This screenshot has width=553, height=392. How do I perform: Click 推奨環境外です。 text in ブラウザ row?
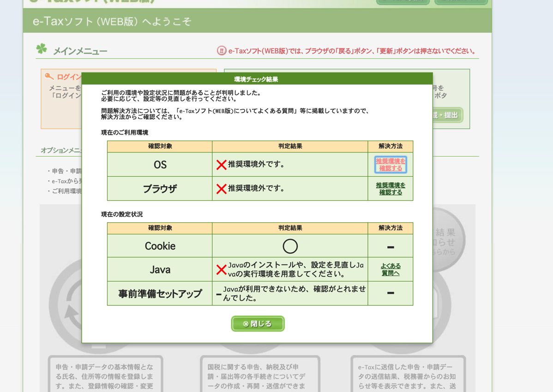coord(256,188)
